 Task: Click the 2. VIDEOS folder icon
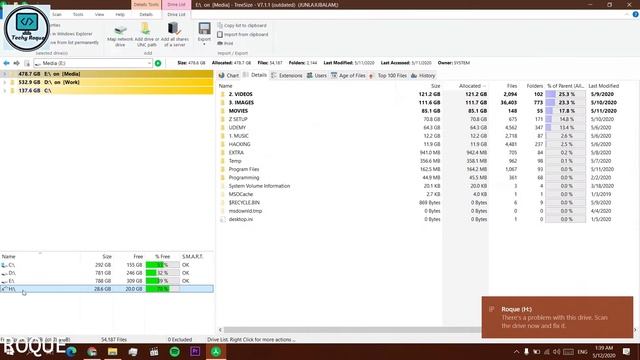point(223,94)
